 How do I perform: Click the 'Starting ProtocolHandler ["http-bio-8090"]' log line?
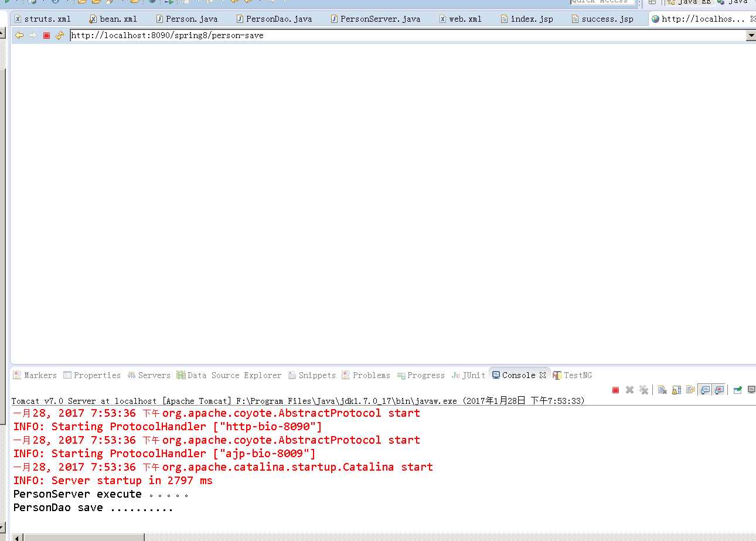pos(168,426)
